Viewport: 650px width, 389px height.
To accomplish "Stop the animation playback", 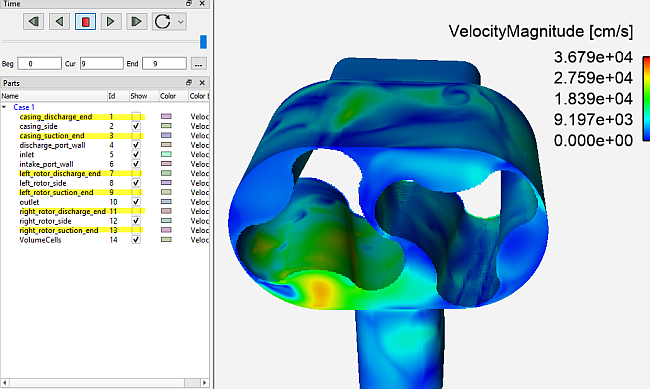I will [x=85, y=22].
